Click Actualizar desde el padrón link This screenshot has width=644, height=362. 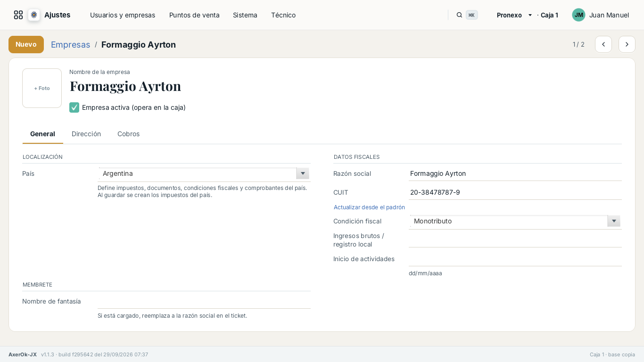(369, 207)
